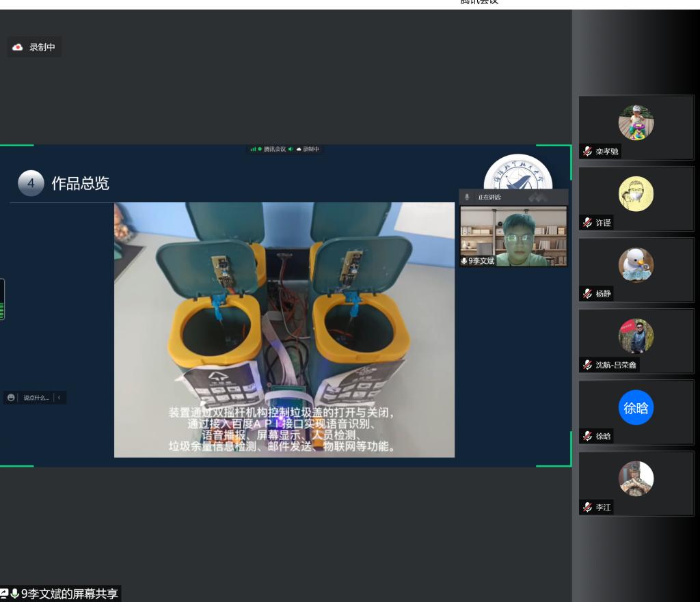The width and height of the screenshot is (700, 602).
Task: Select participant name 栾孝驰
Action: (607, 152)
